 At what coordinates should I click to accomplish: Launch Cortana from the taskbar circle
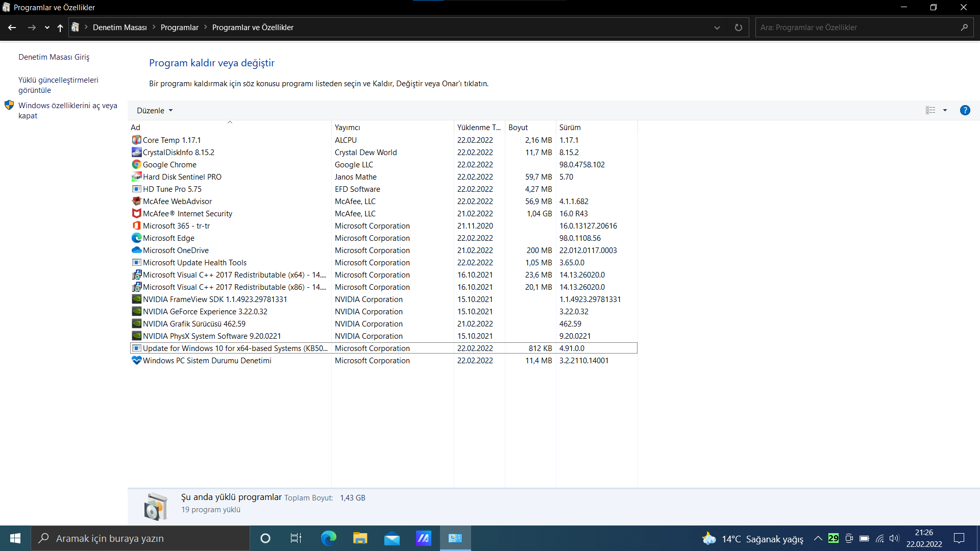265,538
